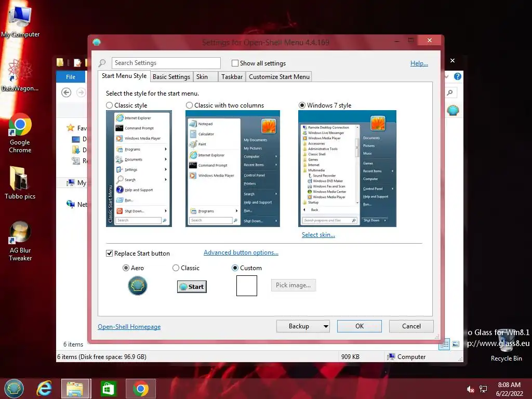This screenshot has width=532, height=399.
Task: Open the Recycle Bin on the desktop
Action: (x=506, y=344)
